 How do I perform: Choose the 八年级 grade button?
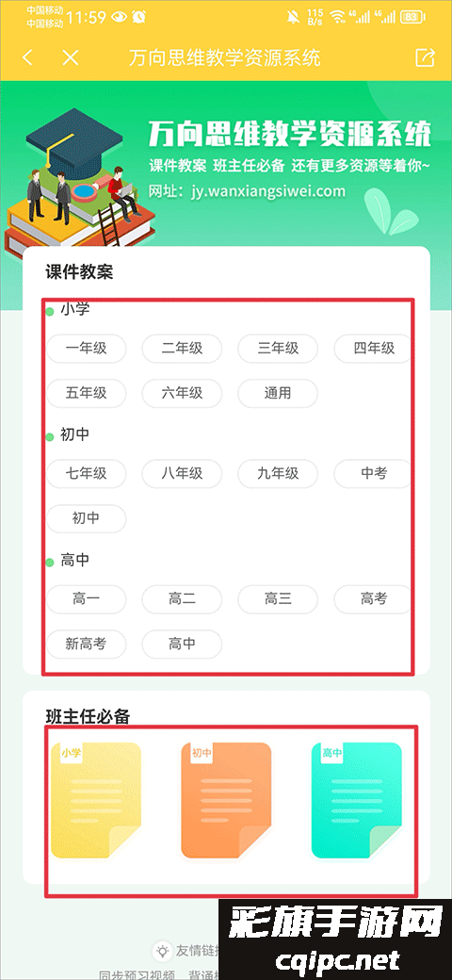182,473
